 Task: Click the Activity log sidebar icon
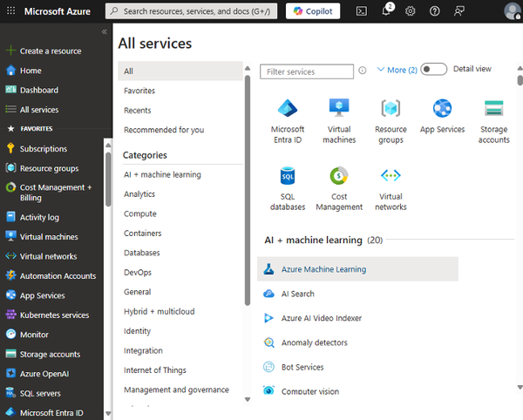coord(10,217)
